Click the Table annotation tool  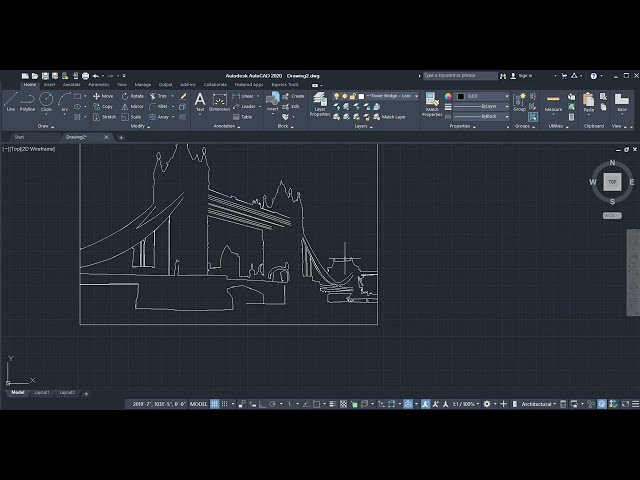pos(242,117)
